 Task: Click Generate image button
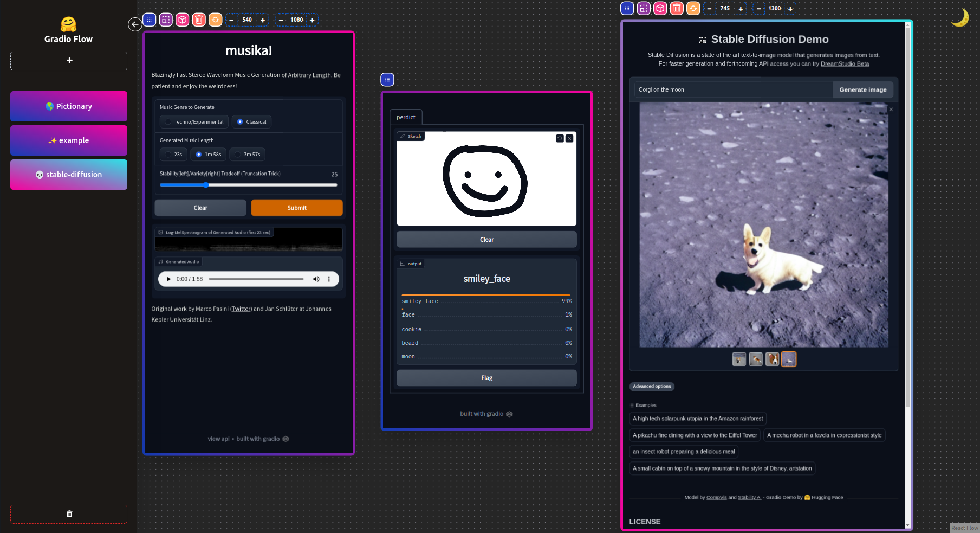coord(863,90)
